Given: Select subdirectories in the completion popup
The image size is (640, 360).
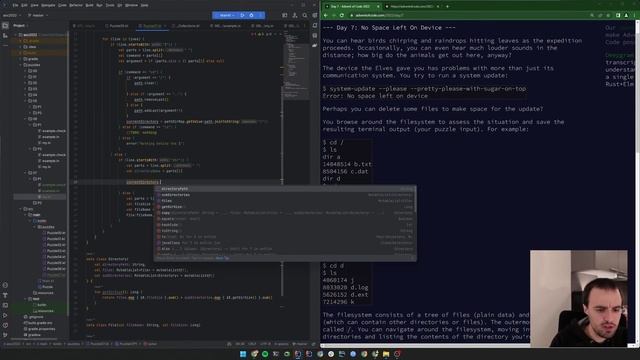Looking at the screenshot, I should coord(285,195).
